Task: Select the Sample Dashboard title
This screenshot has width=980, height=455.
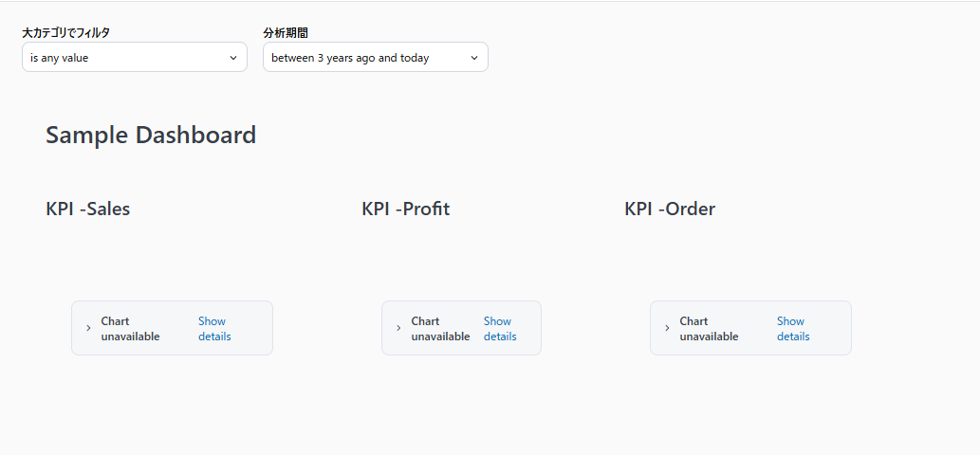Action: (151, 135)
